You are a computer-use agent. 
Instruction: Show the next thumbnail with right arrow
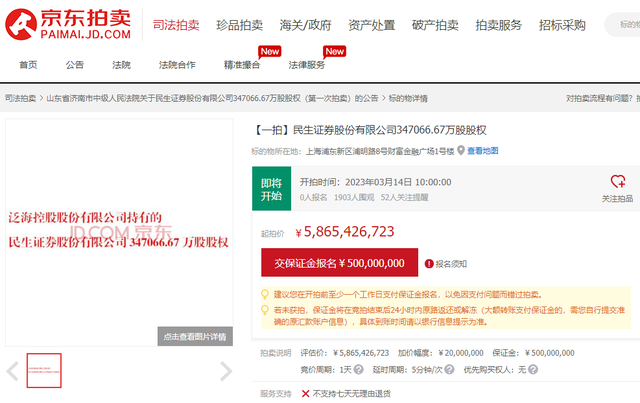[226, 371]
